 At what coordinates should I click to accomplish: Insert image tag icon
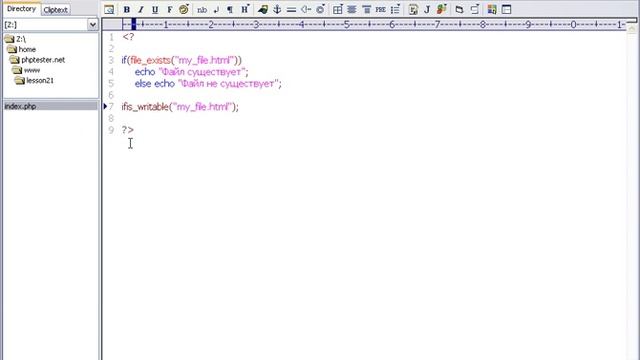pyautogui.click(x=263, y=9)
